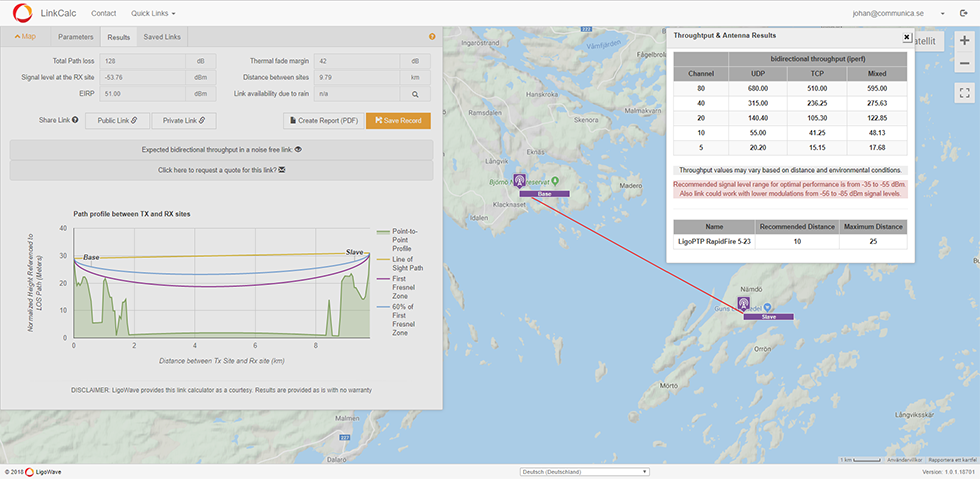Click the Slave tower marker on map
Viewport: 980px width, 479px height.
pyautogui.click(x=743, y=305)
